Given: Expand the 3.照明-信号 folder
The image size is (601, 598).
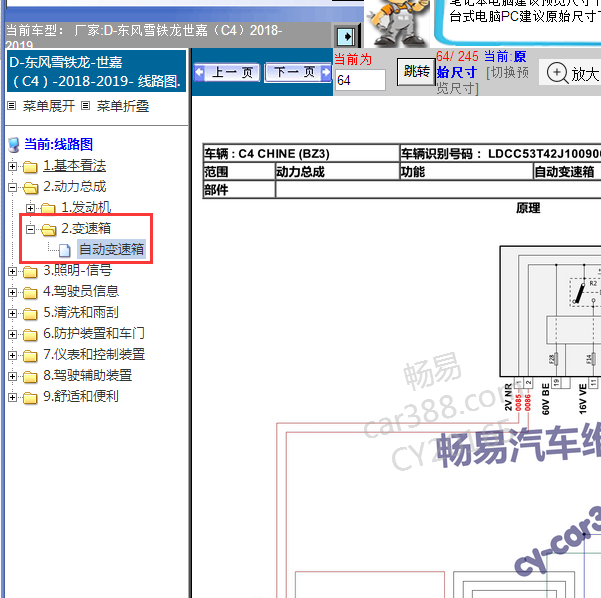Looking at the screenshot, I should (x=12, y=271).
